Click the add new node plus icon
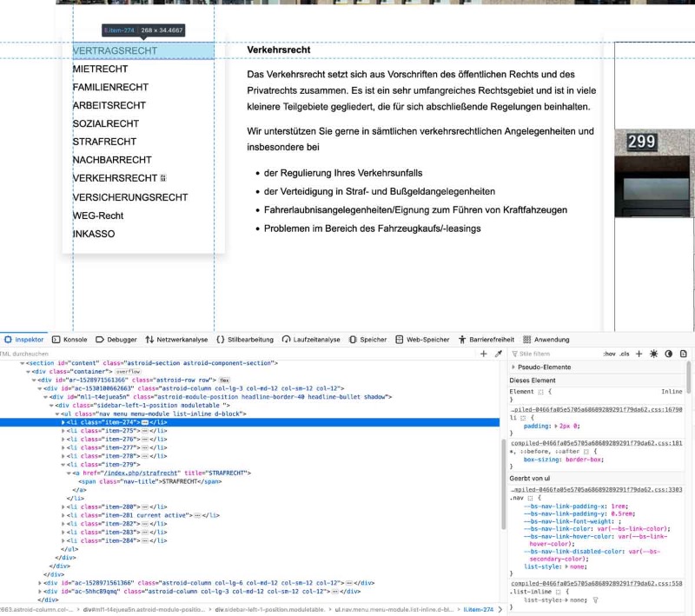Screen dimensions: 695x616 [x=484, y=354]
